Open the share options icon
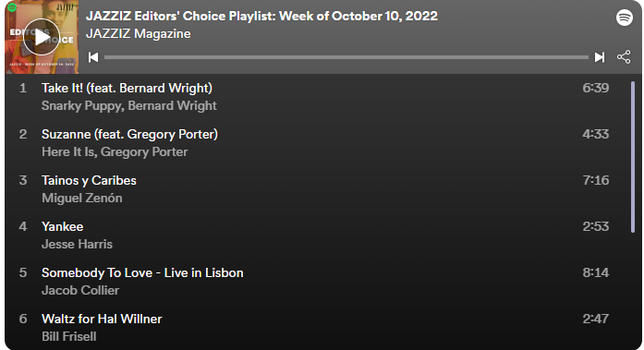The width and height of the screenshot is (644, 350). [624, 57]
